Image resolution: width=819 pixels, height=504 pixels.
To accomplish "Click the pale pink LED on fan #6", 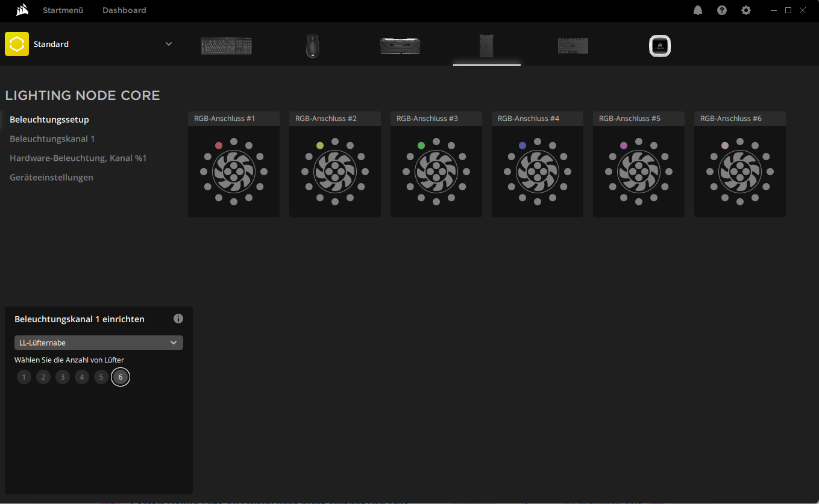I will [x=725, y=146].
